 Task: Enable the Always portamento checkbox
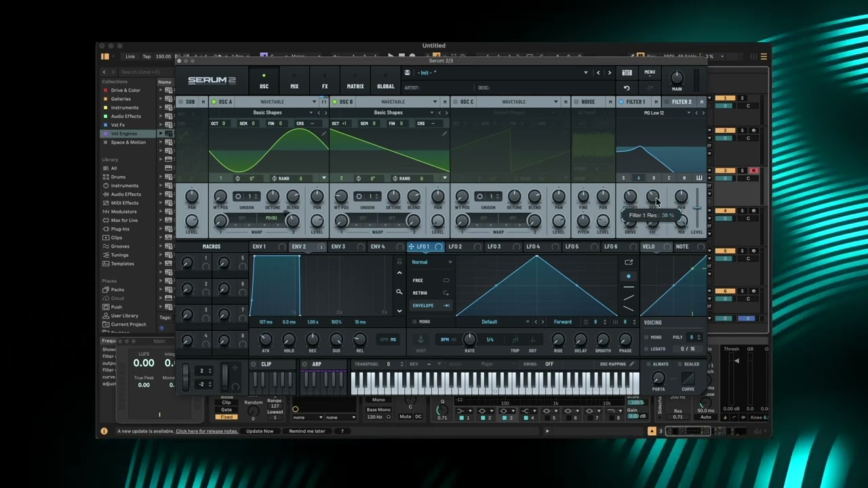pyautogui.click(x=649, y=364)
